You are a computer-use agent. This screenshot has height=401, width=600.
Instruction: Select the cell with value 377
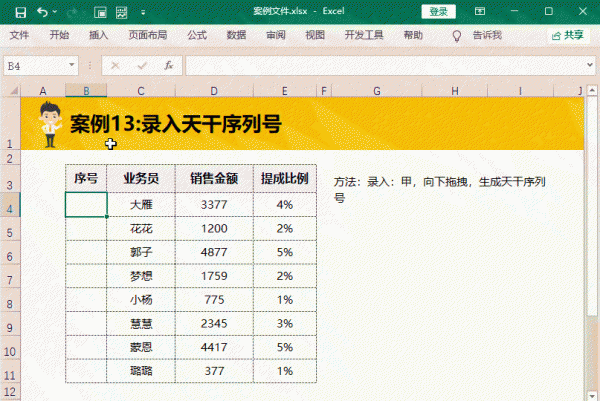[x=214, y=371]
